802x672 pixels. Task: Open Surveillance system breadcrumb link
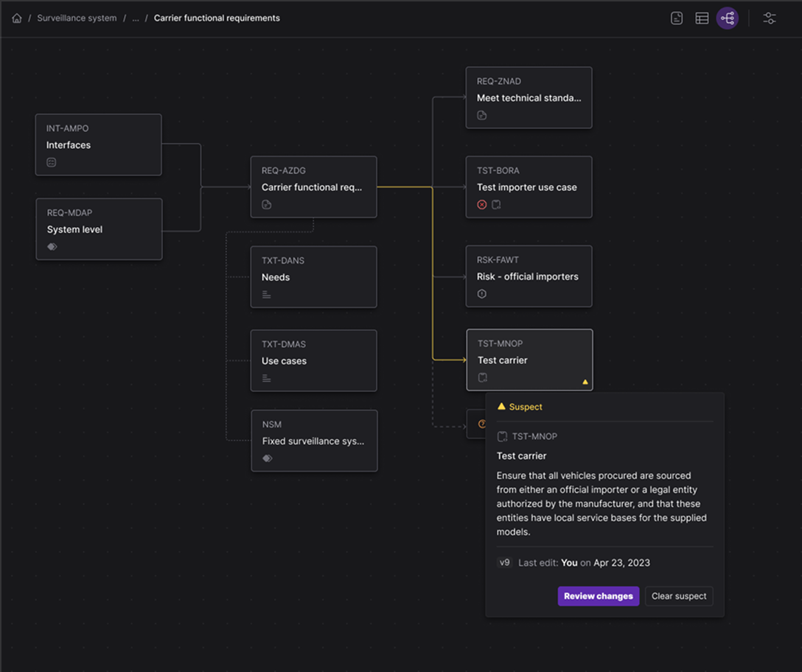[x=77, y=18]
